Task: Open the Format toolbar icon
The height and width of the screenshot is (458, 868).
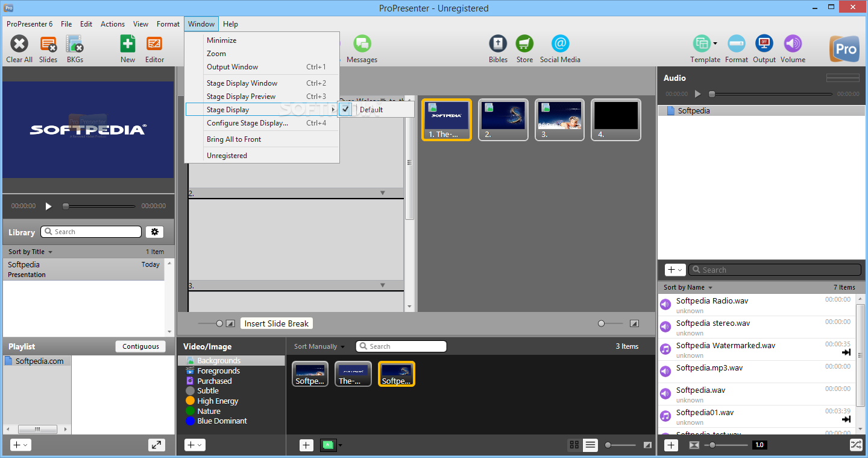Action: [x=737, y=44]
